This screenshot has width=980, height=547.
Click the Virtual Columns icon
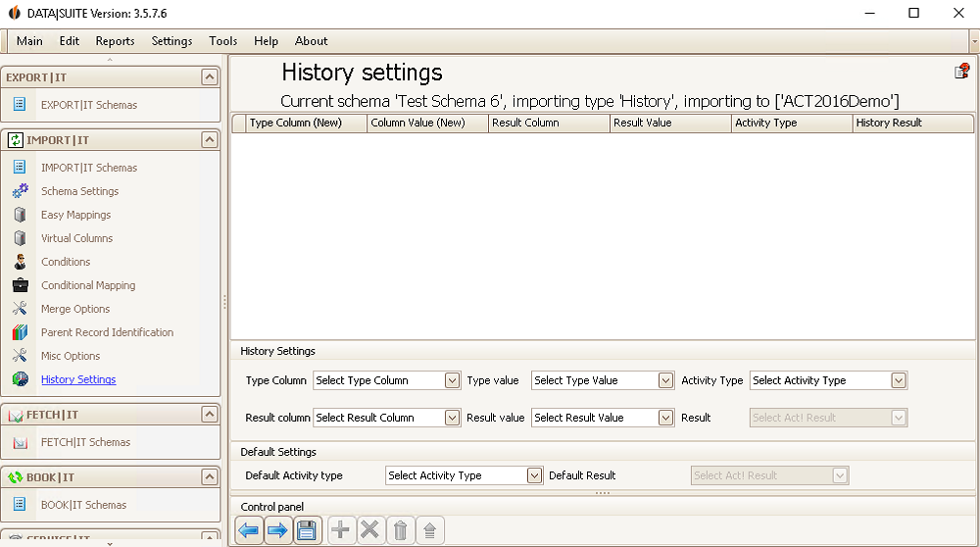click(x=20, y=238)
